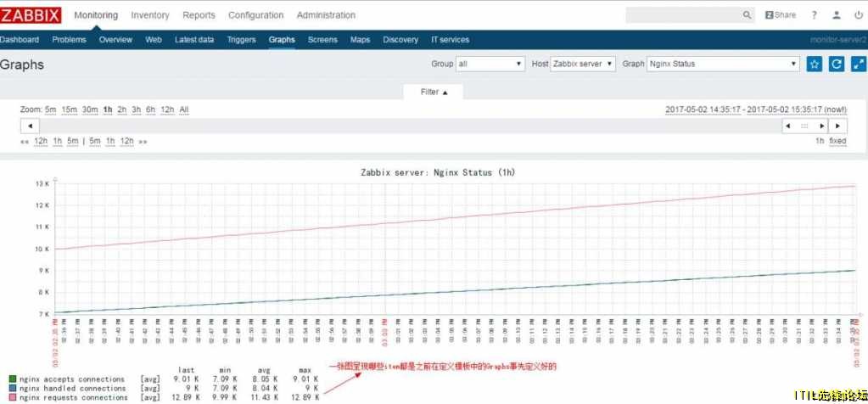Move forward 12h in time navigation
The width and height of the screenshot is (868, 404).
(126, 141)
